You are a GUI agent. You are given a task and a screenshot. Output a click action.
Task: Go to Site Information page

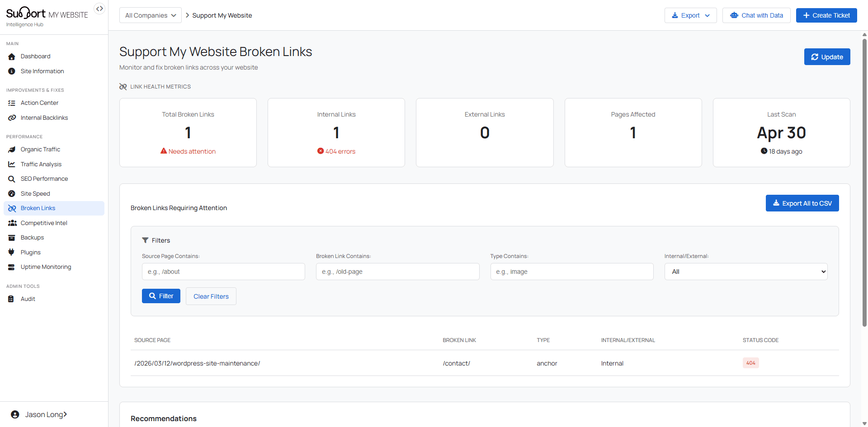pyautogui.click(x=54, y=71)
